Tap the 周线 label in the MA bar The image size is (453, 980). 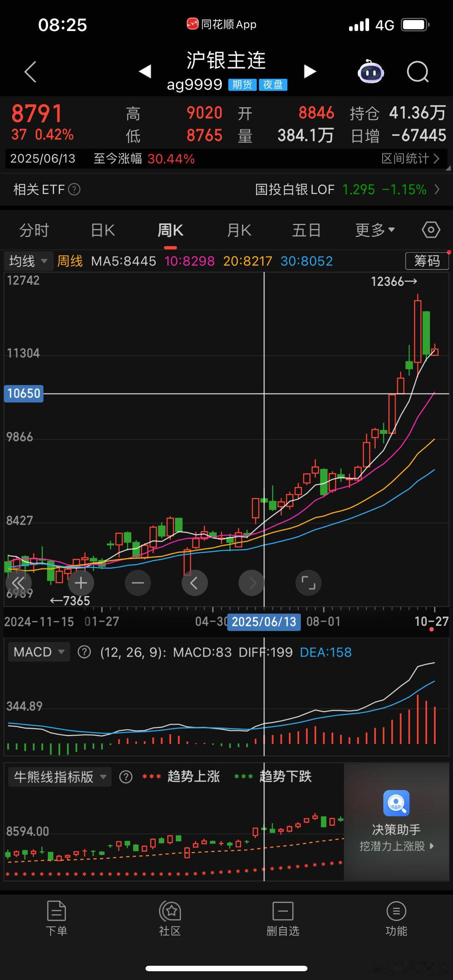coord(70,261)
